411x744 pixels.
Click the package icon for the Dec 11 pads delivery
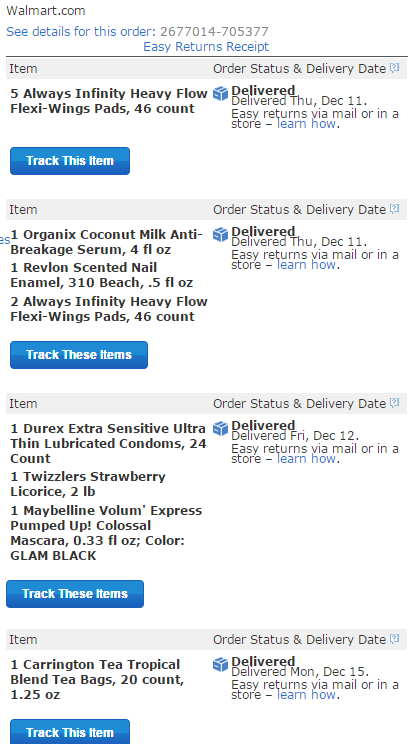[220, 93]
